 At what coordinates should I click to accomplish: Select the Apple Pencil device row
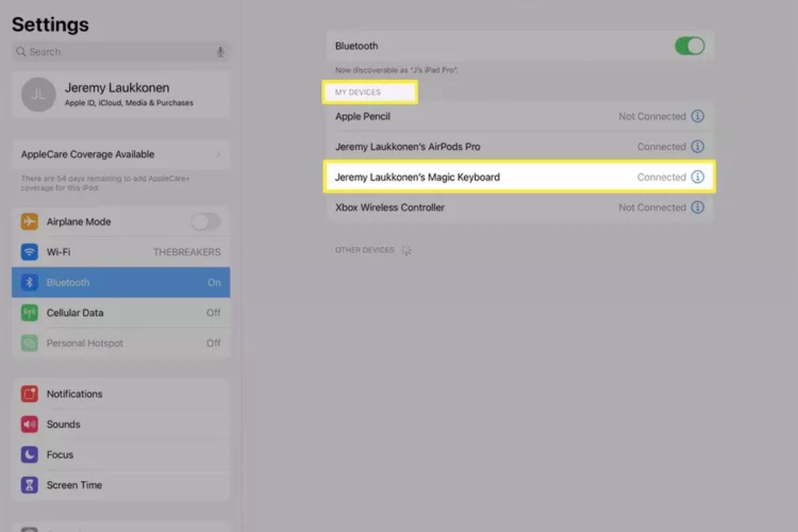(x=465, y=116)
